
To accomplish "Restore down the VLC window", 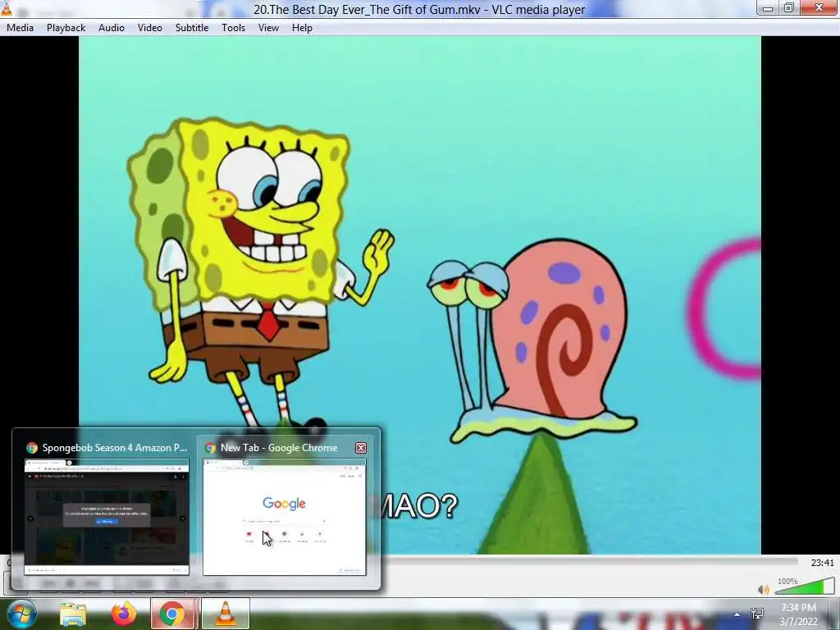I will pyautogui.click(x=789, y=7).
